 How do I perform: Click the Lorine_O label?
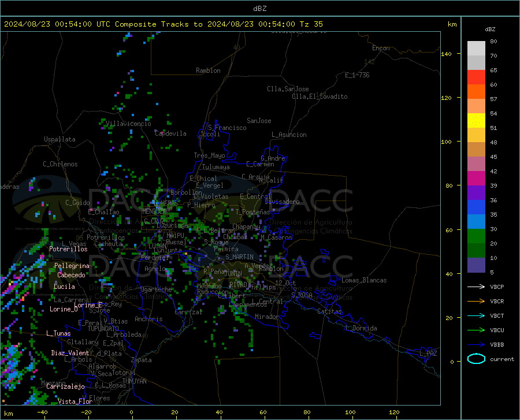64,309
